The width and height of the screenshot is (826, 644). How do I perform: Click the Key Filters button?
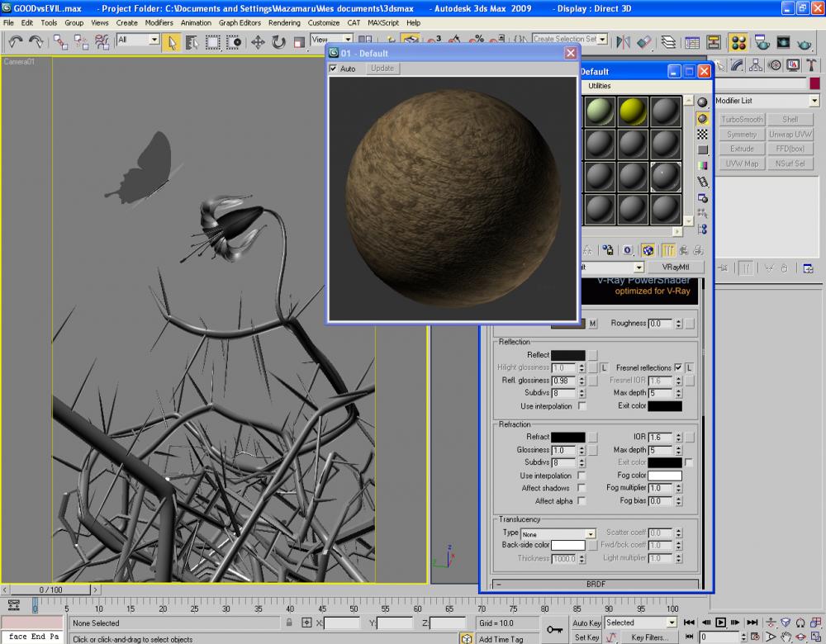[650, 637]
